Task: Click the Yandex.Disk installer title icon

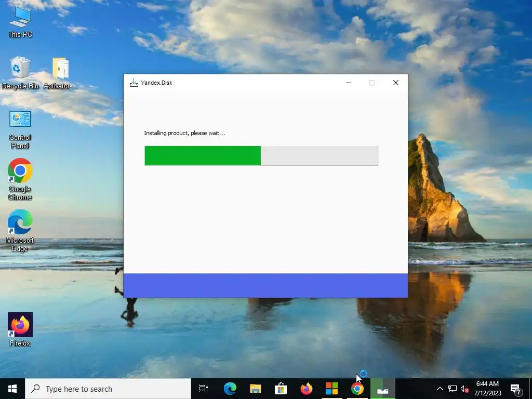Action: tap(134, 83)
